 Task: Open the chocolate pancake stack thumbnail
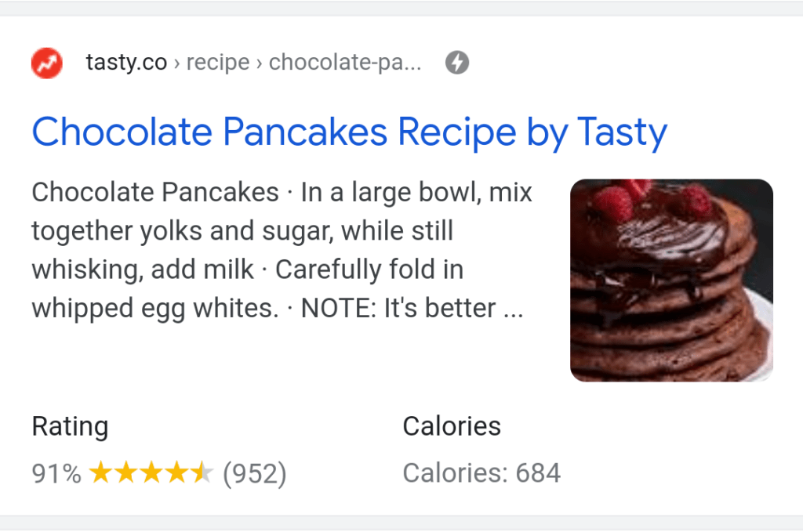(671, 280)
